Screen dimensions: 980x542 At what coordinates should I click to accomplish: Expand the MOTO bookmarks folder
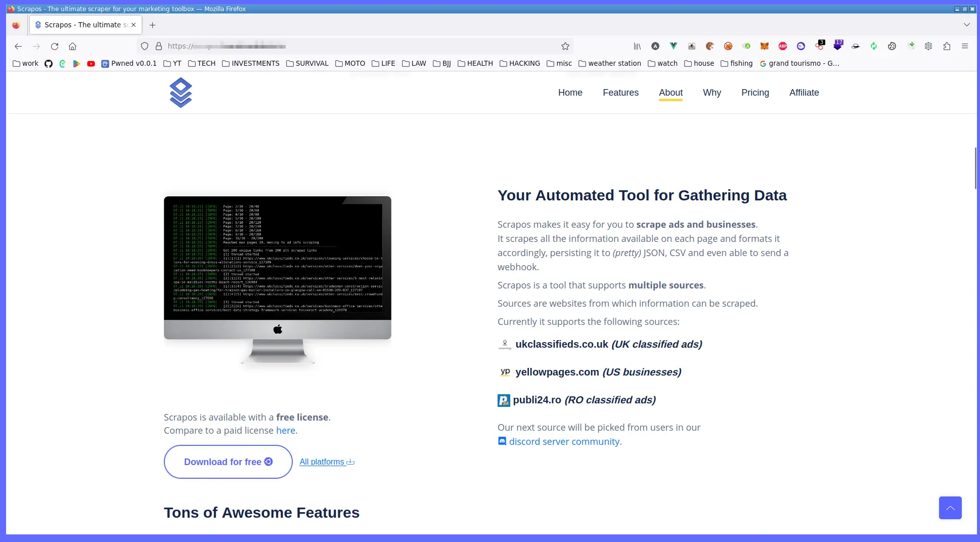(x=350, y=63)
